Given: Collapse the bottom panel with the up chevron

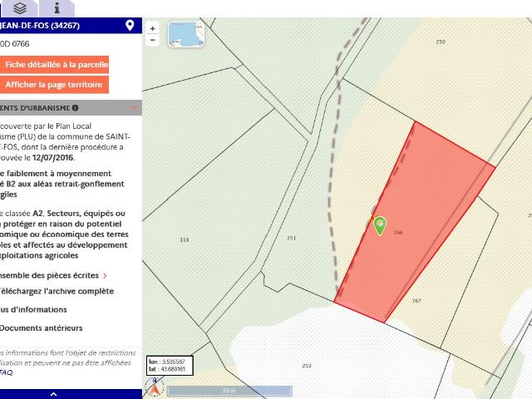Looking at the screenshot, I should pos(53,394).
